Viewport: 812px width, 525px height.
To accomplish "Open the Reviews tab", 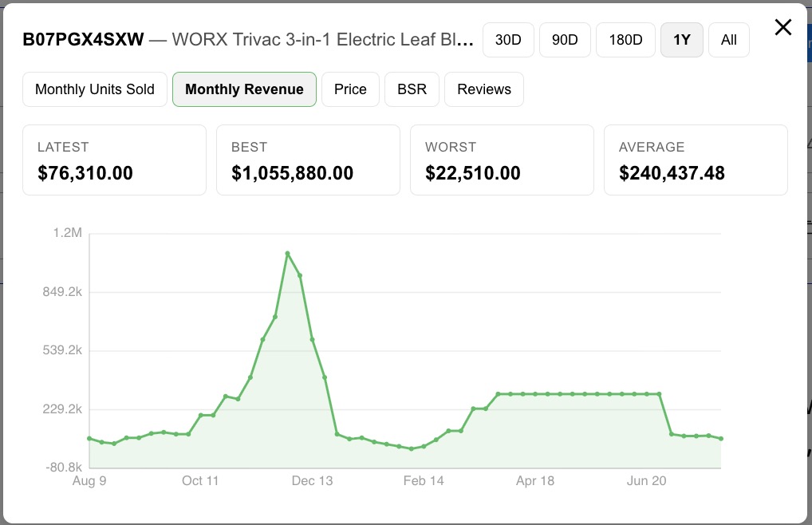I will pos(484,89).
